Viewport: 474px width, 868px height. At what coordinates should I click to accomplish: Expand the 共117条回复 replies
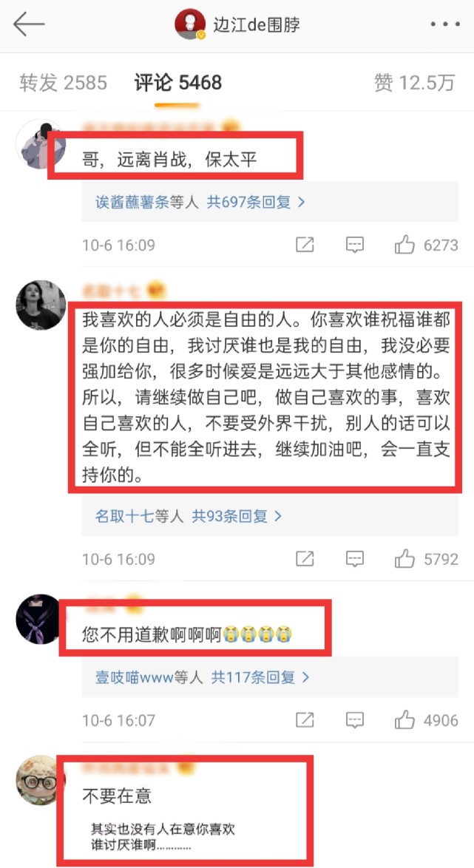point(260,677)
